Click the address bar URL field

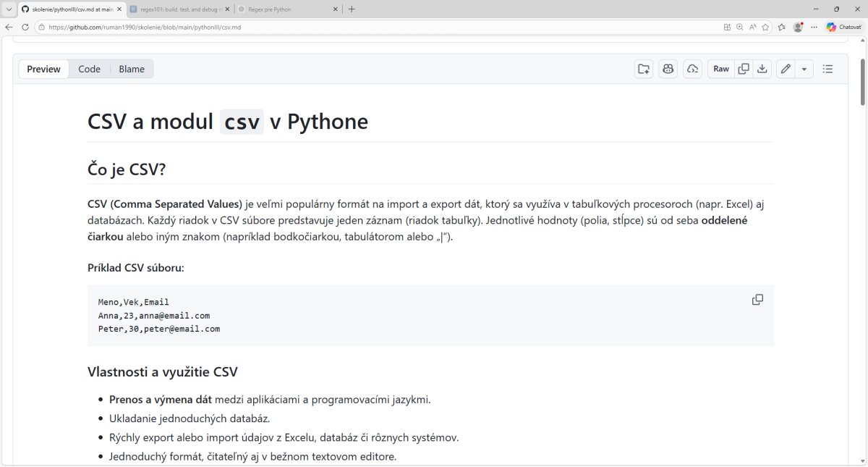(376, 27)
